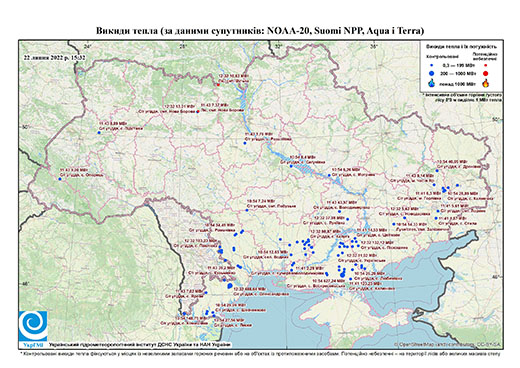The width and height of the screenshot is (520, 368).
Task: Select blue marker labeled 10:54 7.24 MW
Action: click(x=247, y=210)
